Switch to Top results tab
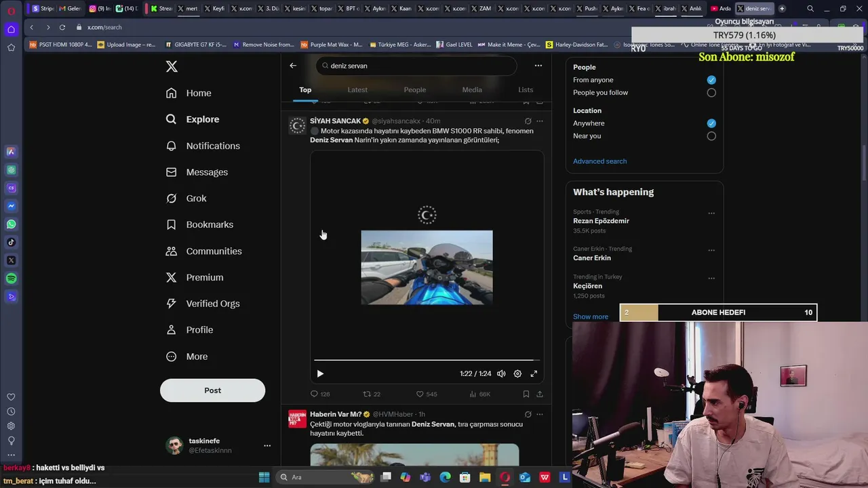 click(x=305, y=89)
